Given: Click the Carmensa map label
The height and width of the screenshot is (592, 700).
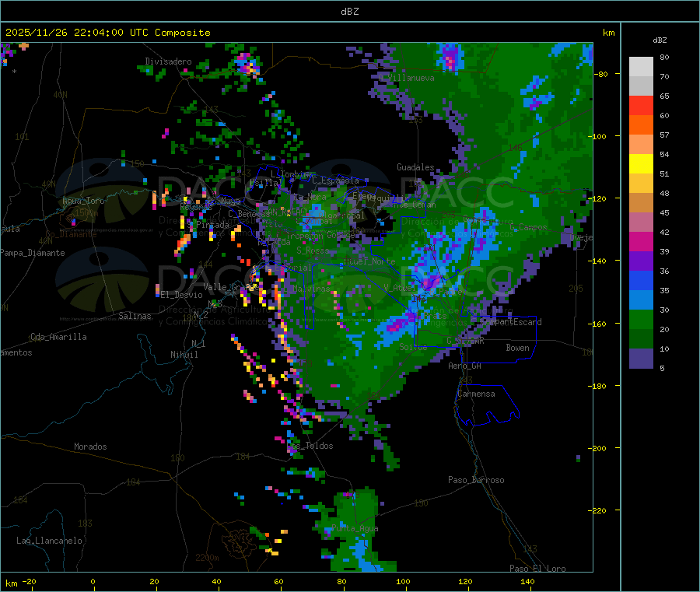Looking at the screenshot, I should tap(476, 394).
